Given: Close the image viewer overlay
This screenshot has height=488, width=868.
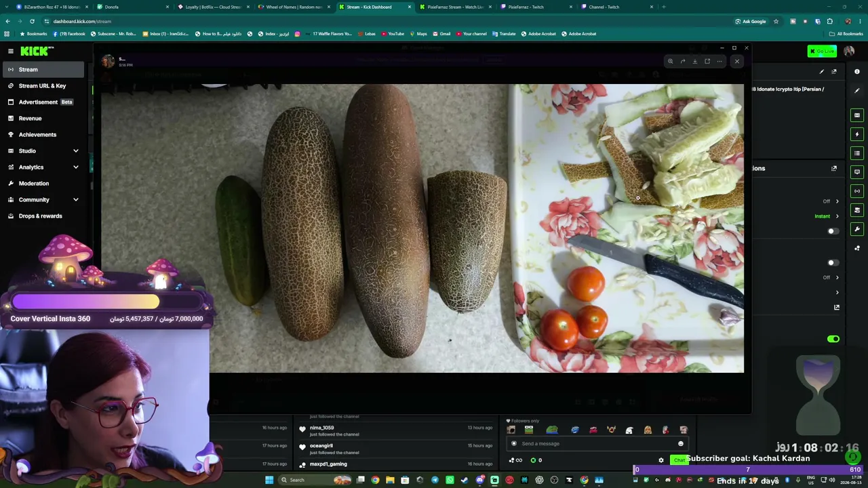Looking at the screenshot, I should coord(737,62).
